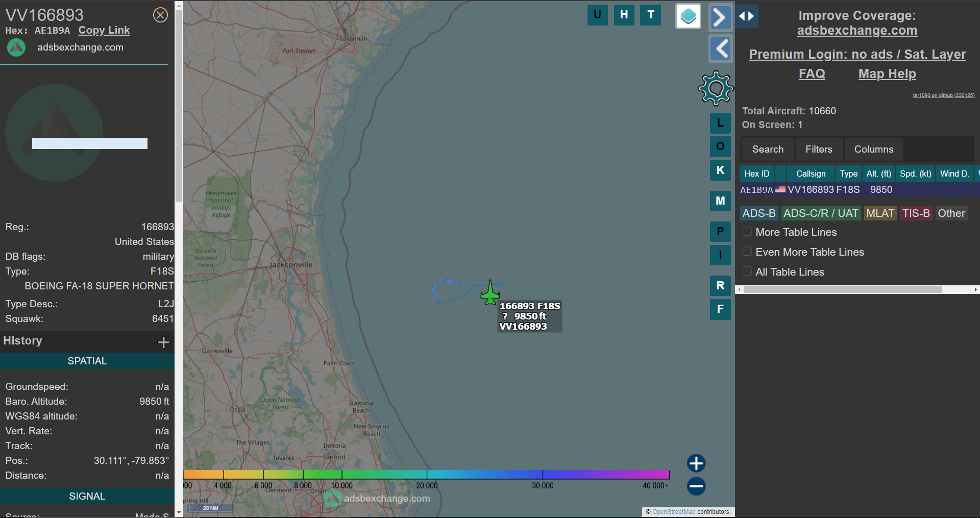Click the I map control button
Image resolution: width=980 pixels, height=518 pixels.
[720, 255]
